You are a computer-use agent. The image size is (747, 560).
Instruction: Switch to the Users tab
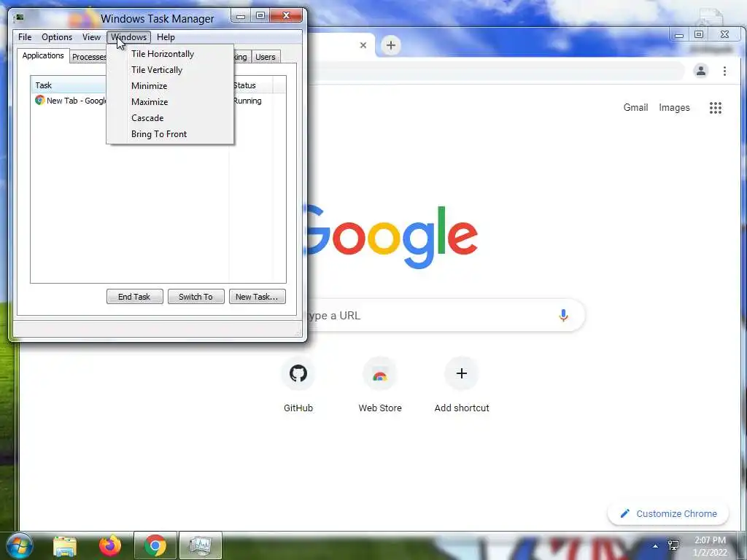[x=266, y=57]
